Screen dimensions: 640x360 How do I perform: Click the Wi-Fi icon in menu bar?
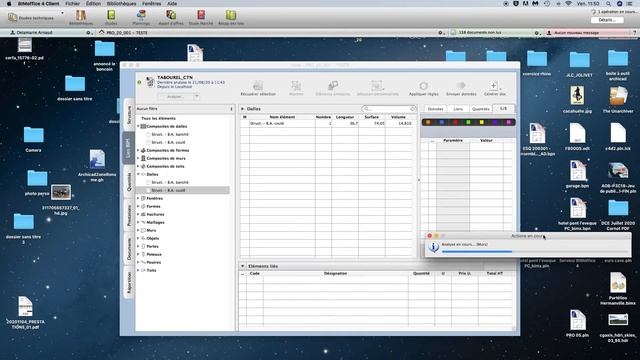click(569, 4)
